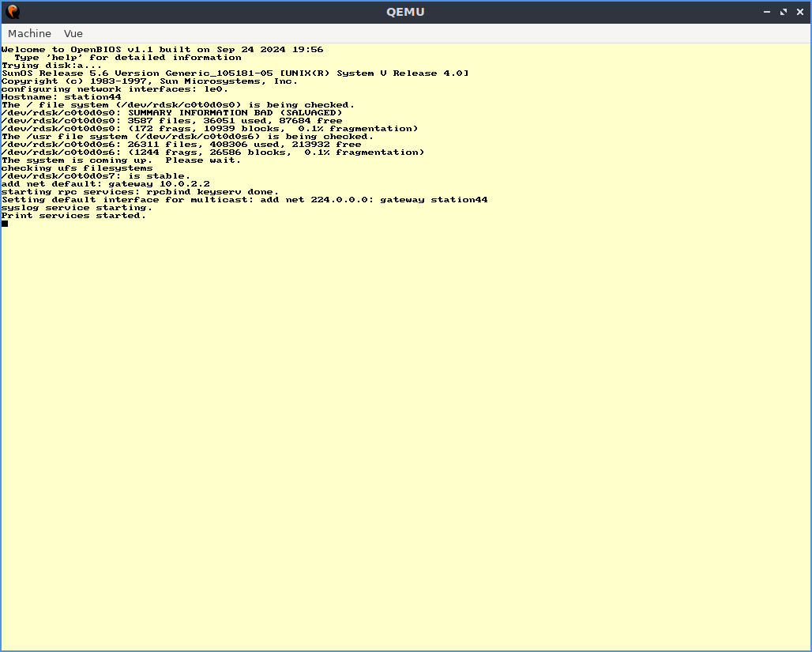This screenshot has width=812, height=652.
Task: Open the Machine menu
Action: (x=29, y=34)
